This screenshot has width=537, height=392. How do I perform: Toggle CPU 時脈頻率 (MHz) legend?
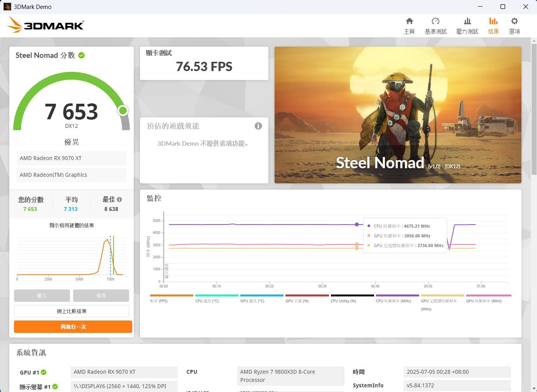[397, 298]
